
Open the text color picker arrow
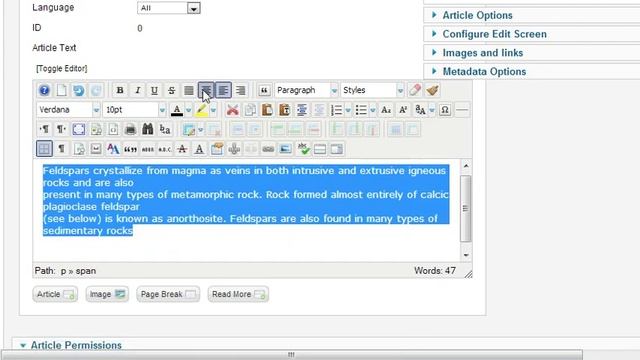click(x=189, y=110)
